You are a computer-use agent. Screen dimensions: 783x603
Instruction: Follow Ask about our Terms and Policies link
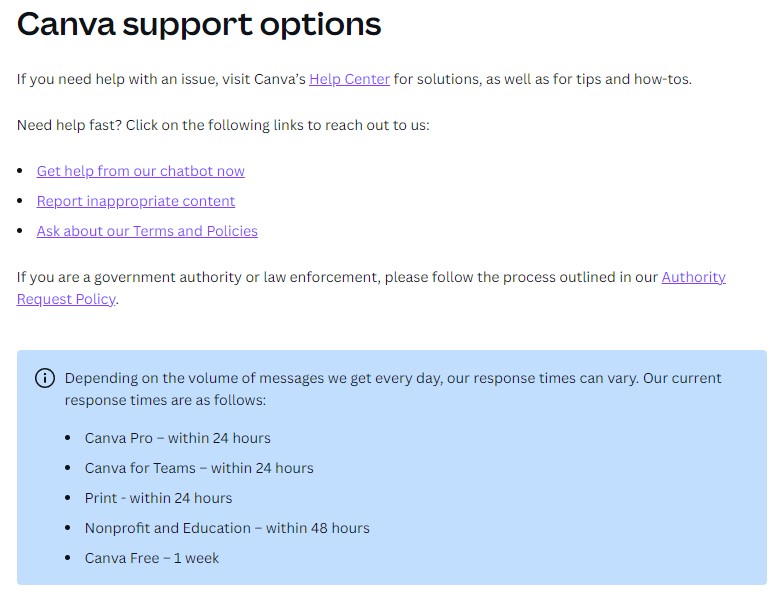(147, 231)
